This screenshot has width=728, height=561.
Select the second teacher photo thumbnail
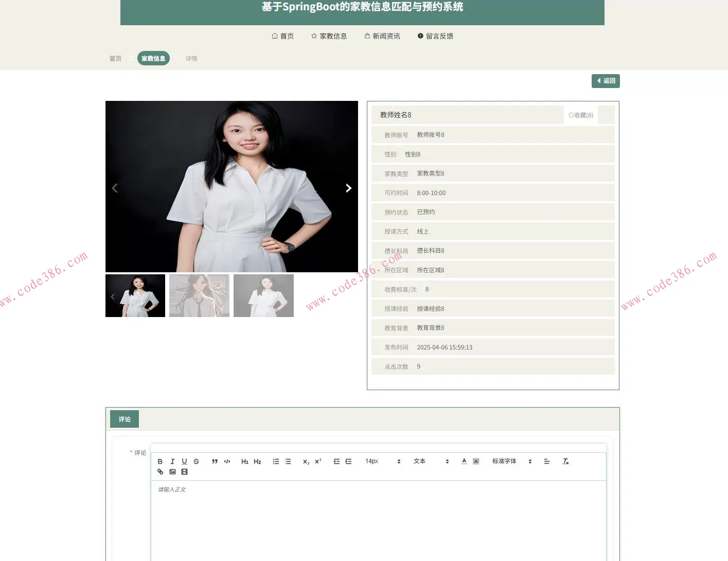[199, 295]
